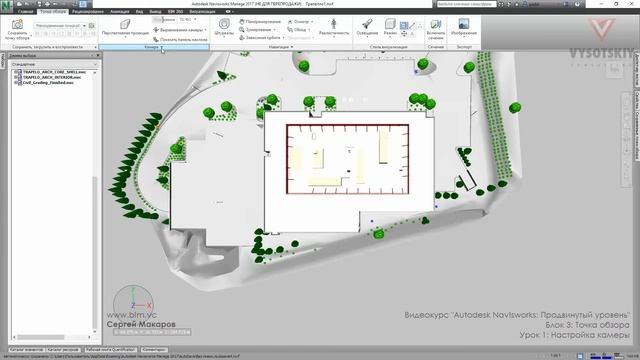Click the sign-in user account icon
Viewport: 640px width, 360px height.
click(525, 4)
